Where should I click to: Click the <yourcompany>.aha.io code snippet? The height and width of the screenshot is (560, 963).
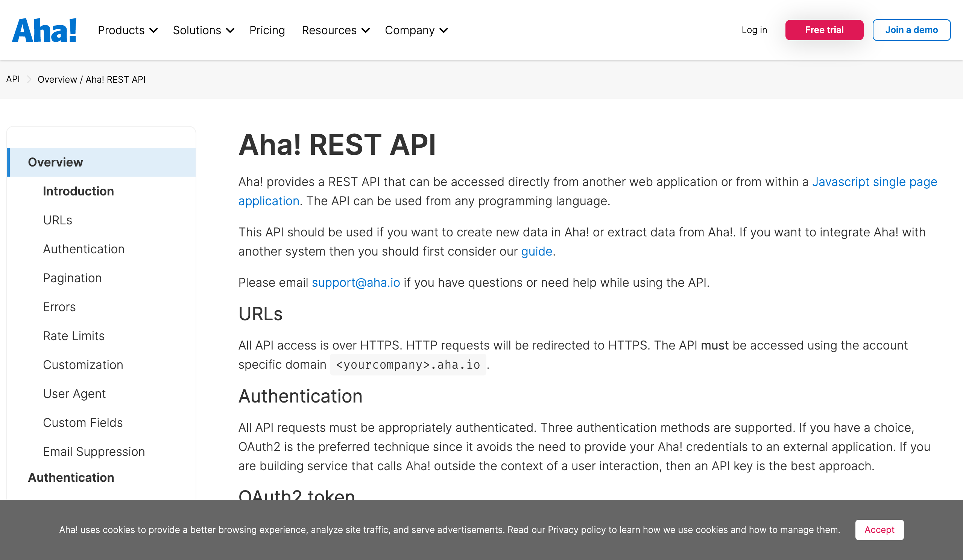pos(408,364)
